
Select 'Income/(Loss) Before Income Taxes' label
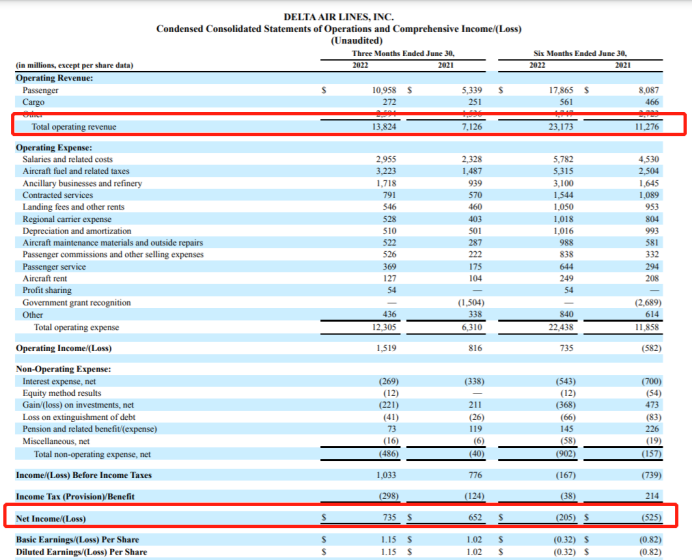point(84,476)
